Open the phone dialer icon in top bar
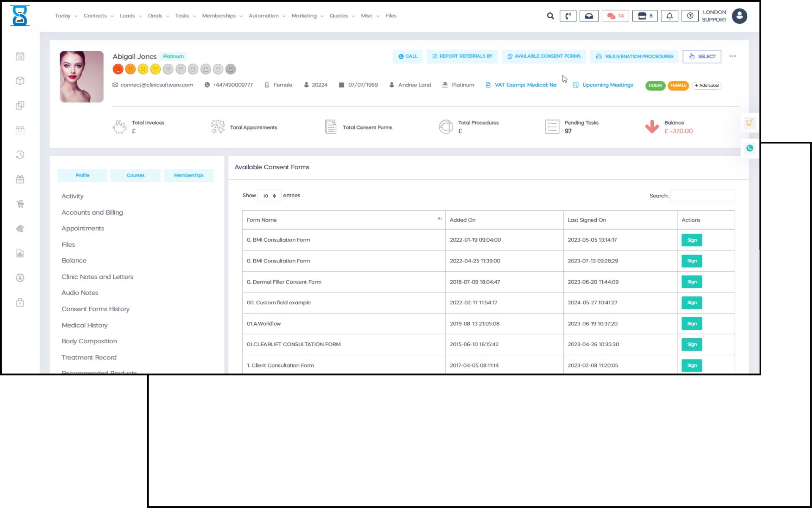Screen dimensions: 812x508 point(568,16)
